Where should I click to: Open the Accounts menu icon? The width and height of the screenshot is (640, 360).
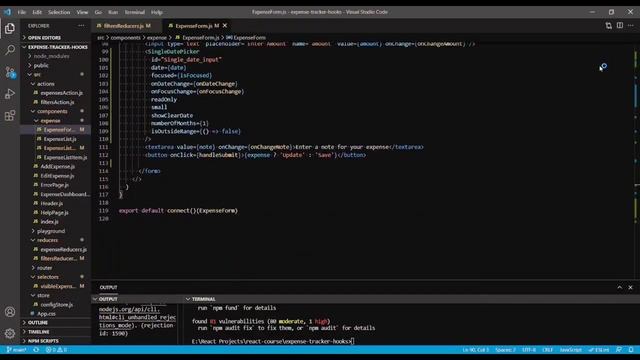[10, 312]
